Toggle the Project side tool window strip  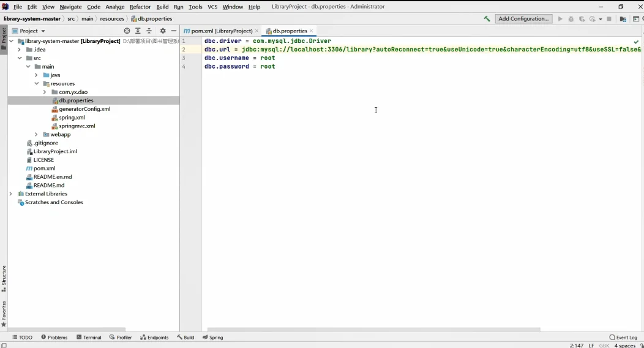tap(4, 38)
